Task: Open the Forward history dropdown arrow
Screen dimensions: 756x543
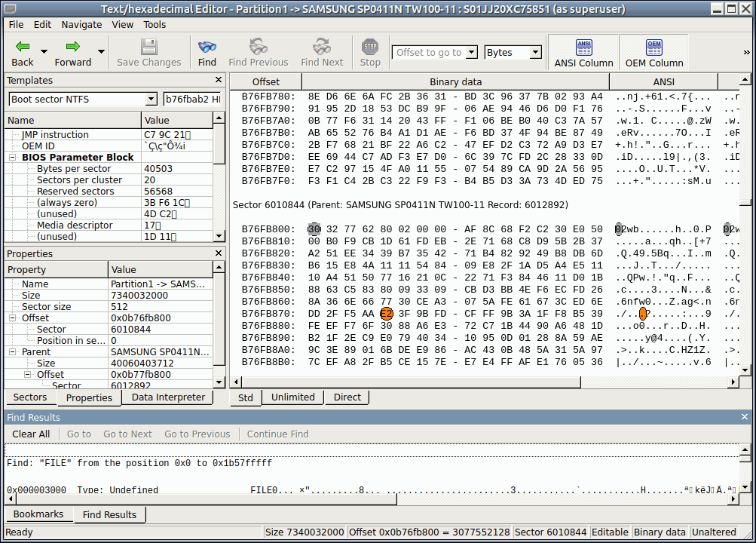Action: pos(101,51)
